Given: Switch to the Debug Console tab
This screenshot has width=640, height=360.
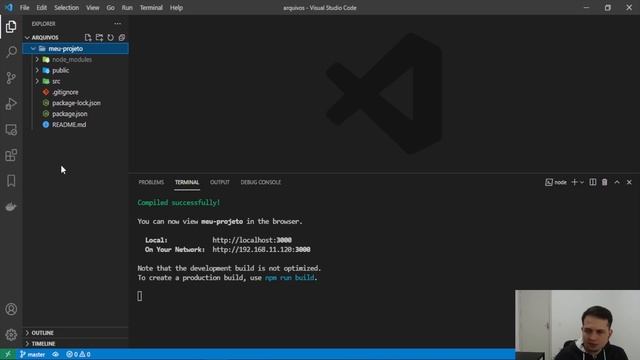Looking at the screenshot, I should click(260, 182).
